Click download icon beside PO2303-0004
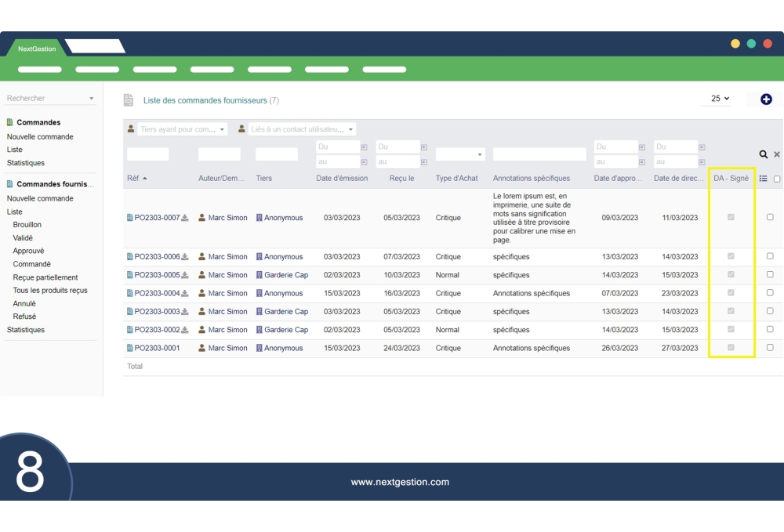The height and width of the screenshot is (532, 784). coord(185,294)
